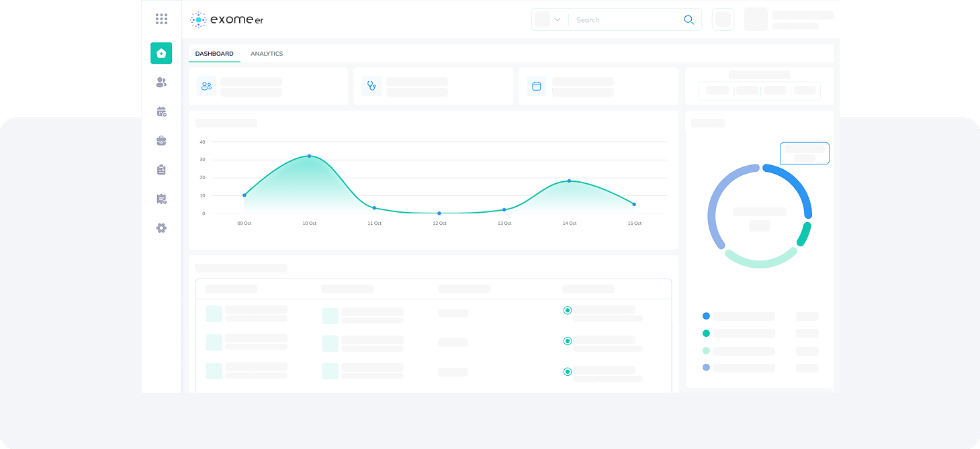Click the stethoscope stat card icon
The width and height of the screenshot is (980, 449).
(371, 86)
